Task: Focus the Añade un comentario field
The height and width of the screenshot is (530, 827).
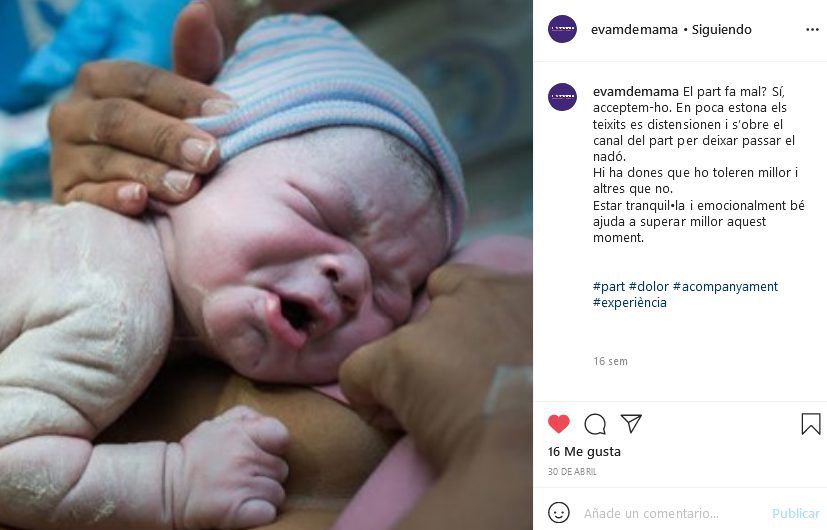Action: pyautogui.click(x=672, y=513)
